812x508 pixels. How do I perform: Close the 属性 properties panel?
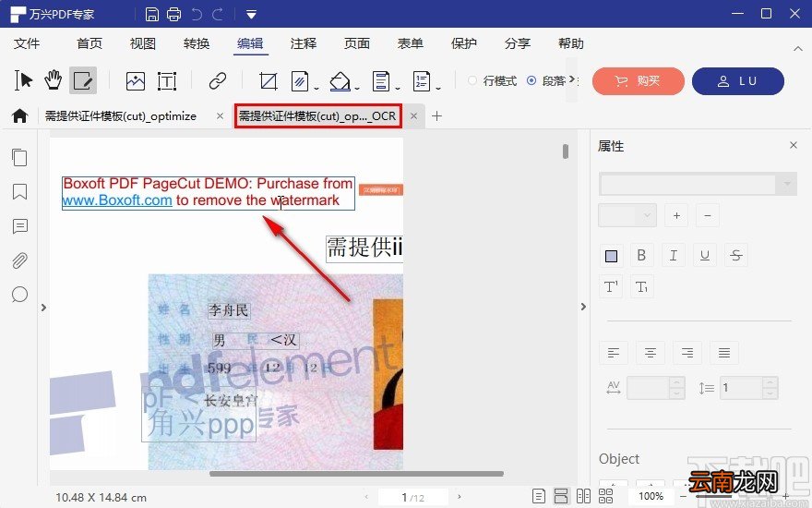794,145
